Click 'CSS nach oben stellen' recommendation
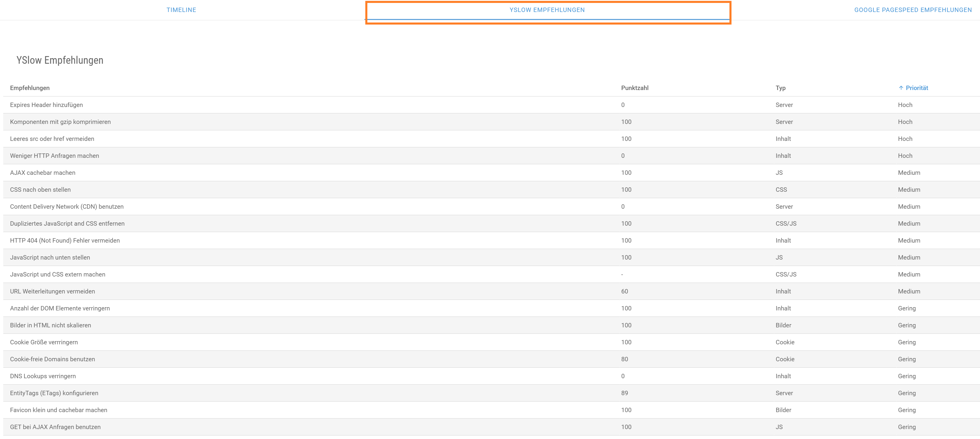 [40, 190]
